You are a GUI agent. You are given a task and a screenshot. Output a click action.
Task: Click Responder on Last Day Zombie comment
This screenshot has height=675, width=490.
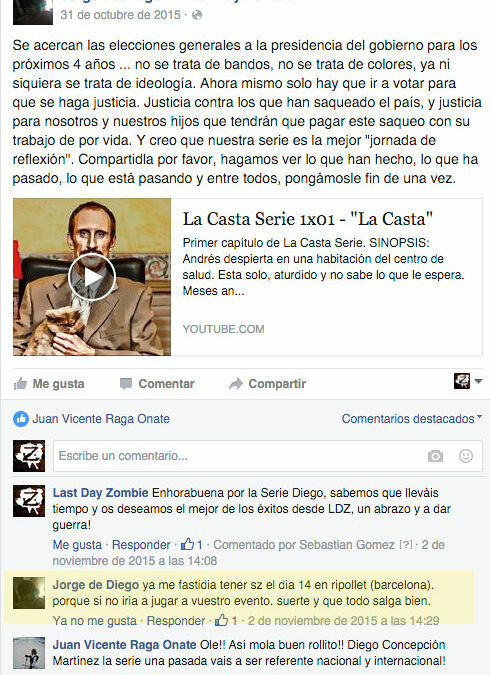(141, 545)
